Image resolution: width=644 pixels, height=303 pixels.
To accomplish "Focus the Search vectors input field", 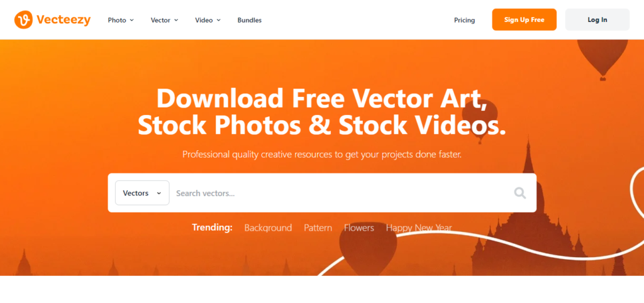I will [x=341, y=193].
